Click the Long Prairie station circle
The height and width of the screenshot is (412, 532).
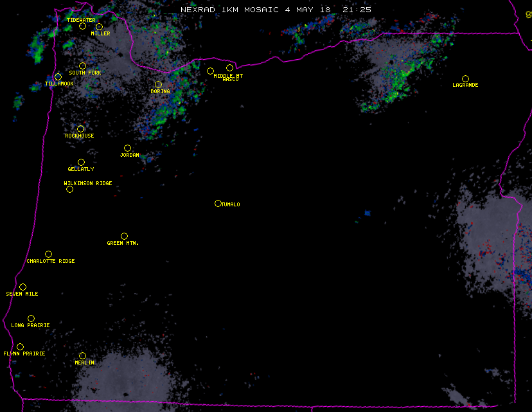[31, 319]
